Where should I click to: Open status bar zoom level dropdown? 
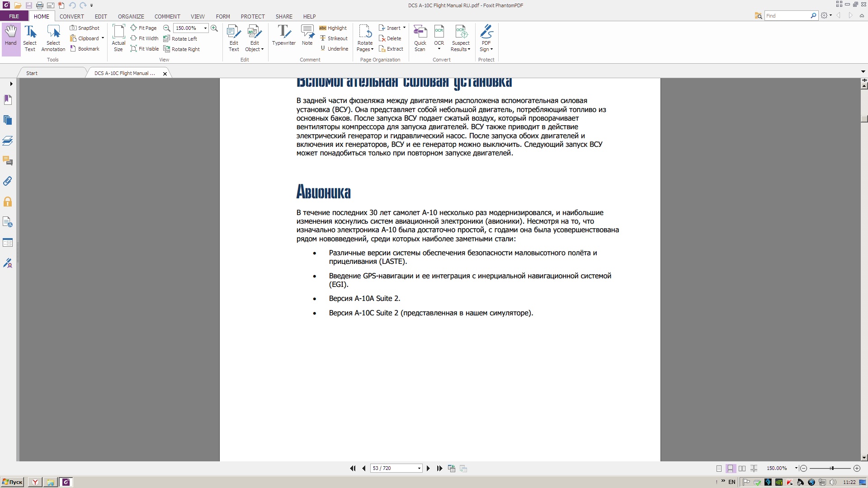[796, 469]
